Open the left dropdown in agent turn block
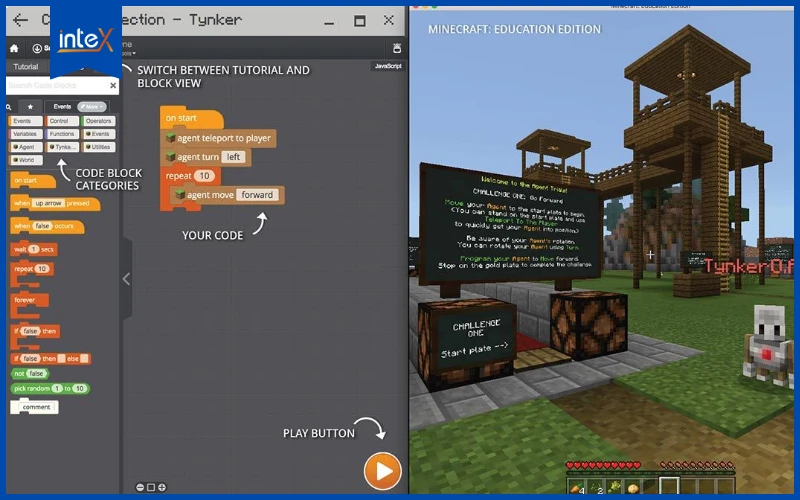 click(233, 157)
